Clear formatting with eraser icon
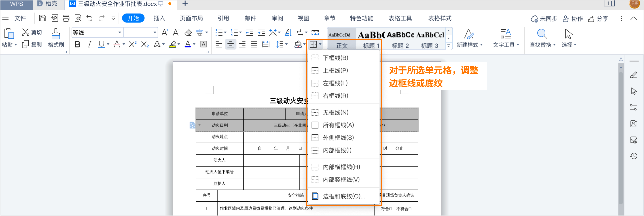This screenshot has width=644, height=216. pyautogui.click(x=188, y=32)
